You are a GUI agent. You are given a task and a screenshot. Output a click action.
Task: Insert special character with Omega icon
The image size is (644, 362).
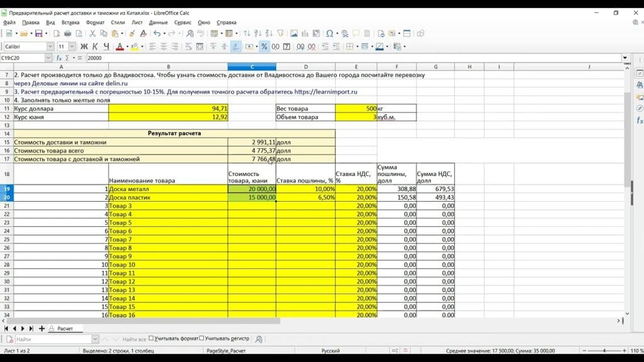(330, 33)
